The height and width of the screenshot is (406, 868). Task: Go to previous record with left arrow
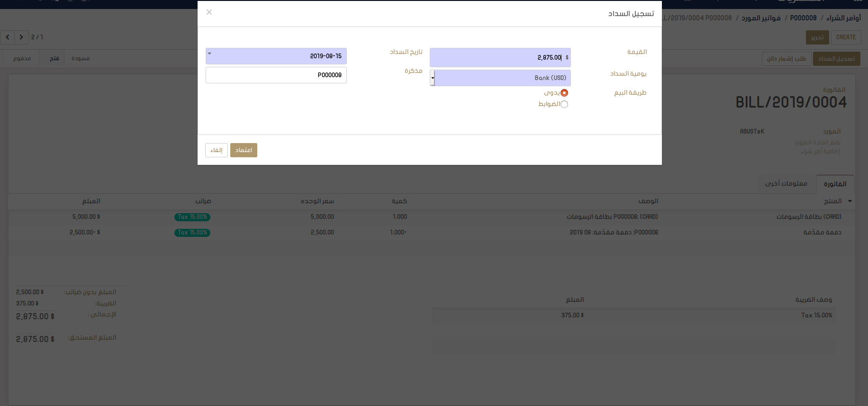[x=8, y=37]
